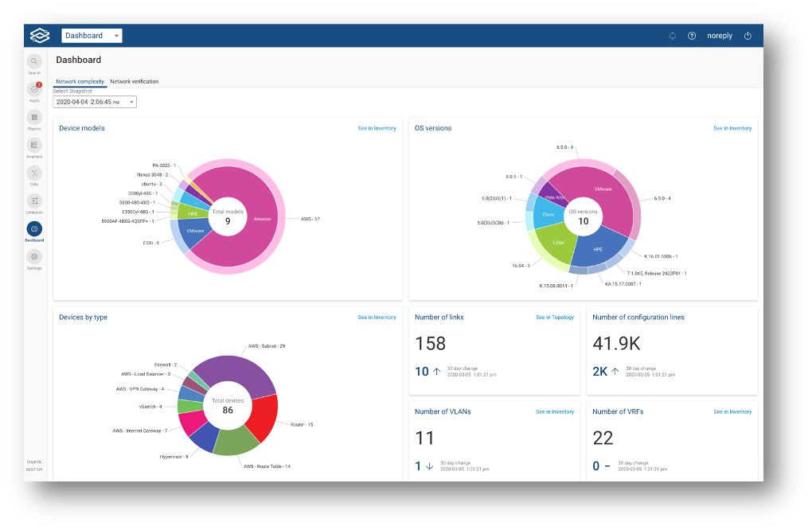Open the Dashboard page selector dropdown
This screenshot has height=530, width=812.
coord(90,35)
